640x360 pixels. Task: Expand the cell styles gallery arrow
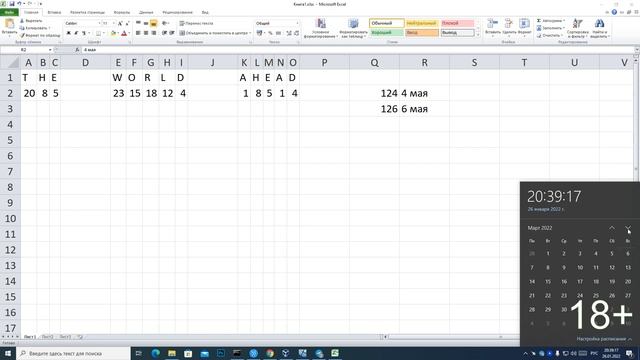(478, 36)
